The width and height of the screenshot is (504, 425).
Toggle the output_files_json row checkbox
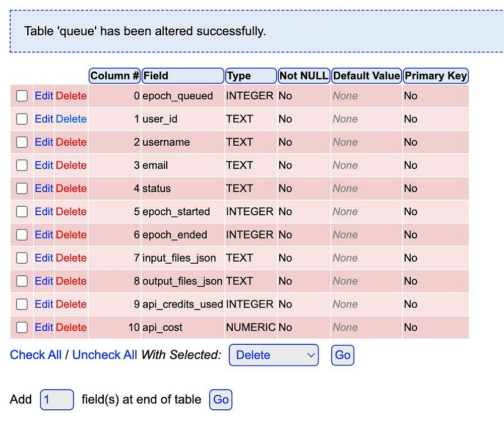pos(22,281)
